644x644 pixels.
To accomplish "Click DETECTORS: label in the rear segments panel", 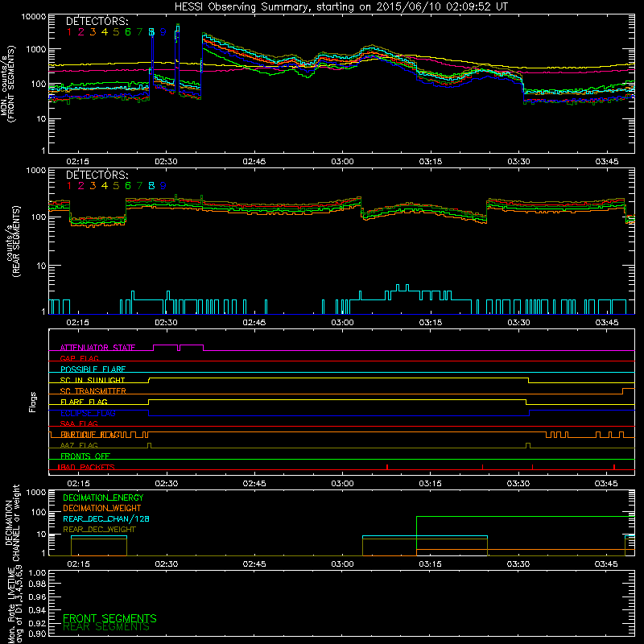I will click(97, 175).
